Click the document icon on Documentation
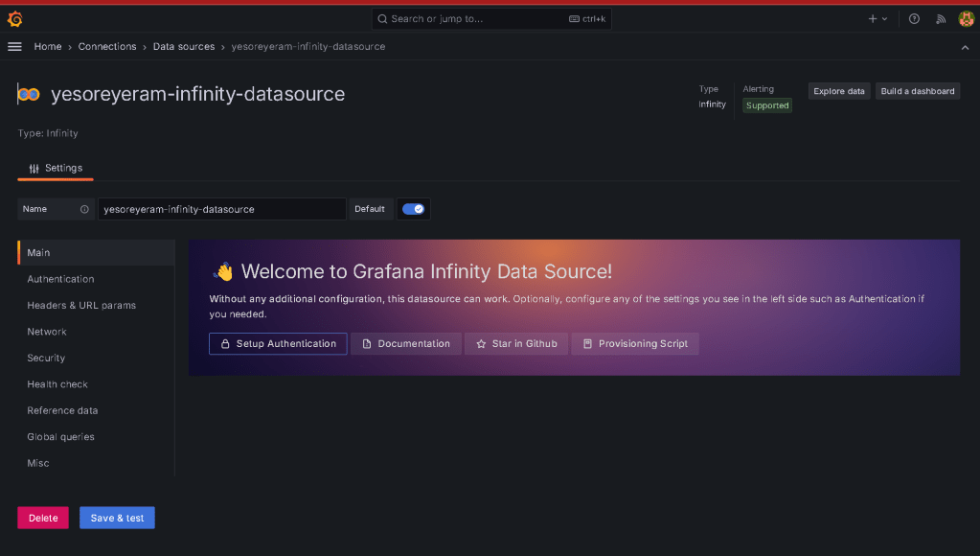 click(367, 344)
